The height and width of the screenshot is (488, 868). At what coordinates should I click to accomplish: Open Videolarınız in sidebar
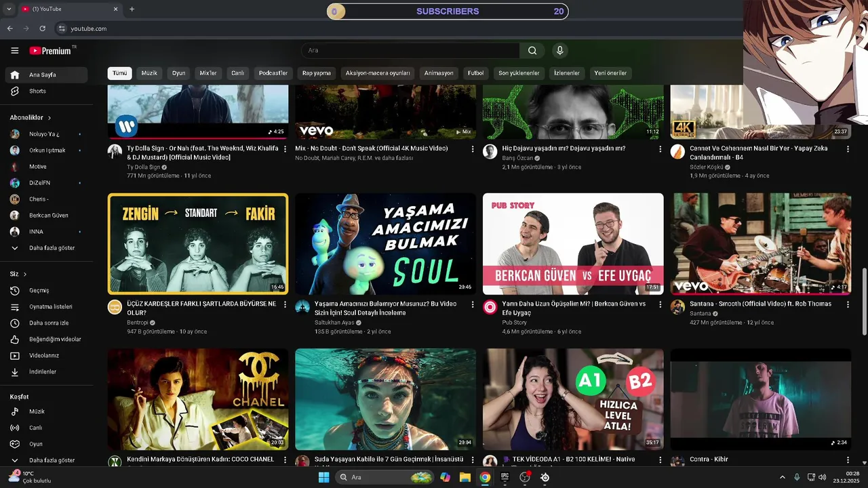(46, 356)
